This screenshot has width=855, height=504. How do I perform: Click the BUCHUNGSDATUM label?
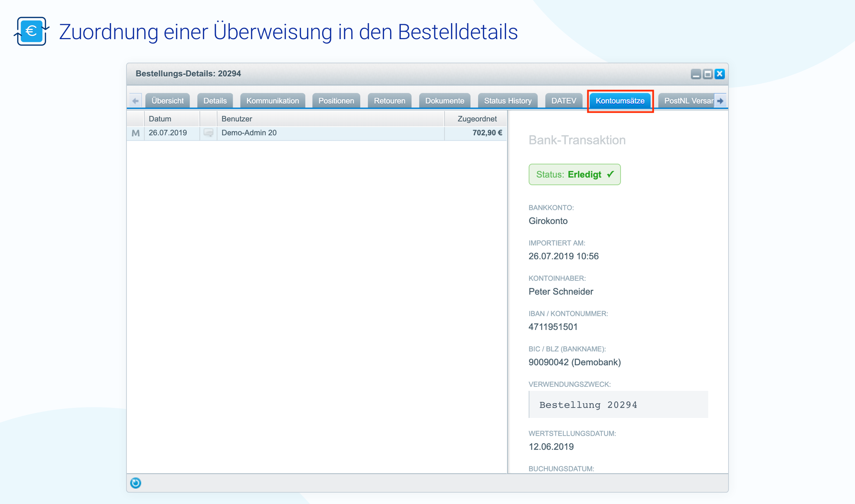click(561, 469)
